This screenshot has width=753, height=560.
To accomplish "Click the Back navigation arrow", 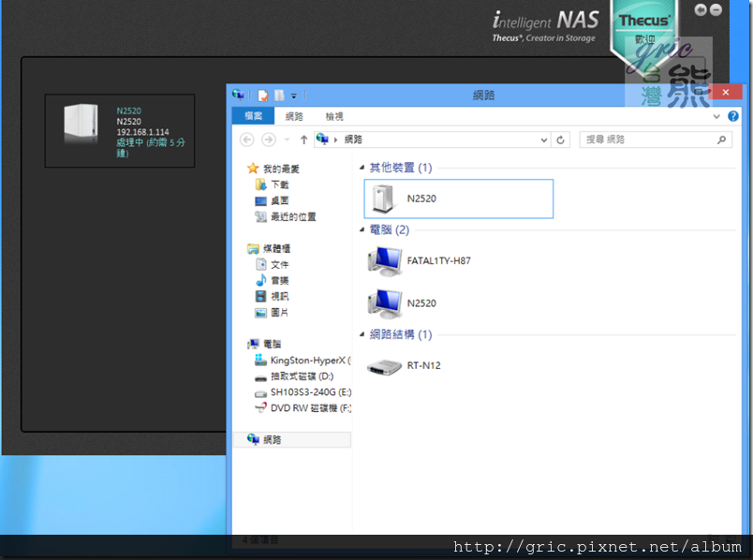I will coord(247,140).
